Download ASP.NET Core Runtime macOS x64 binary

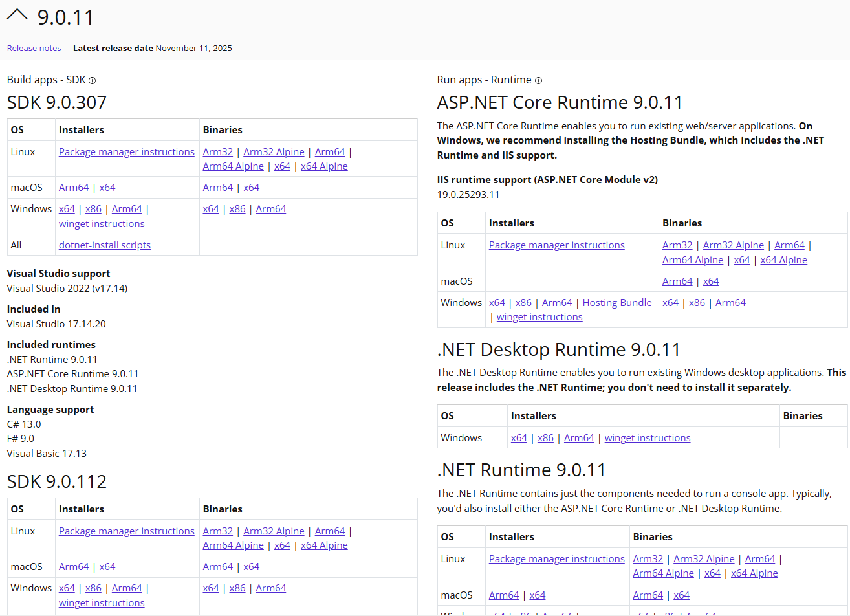click(x=710, y=281)
